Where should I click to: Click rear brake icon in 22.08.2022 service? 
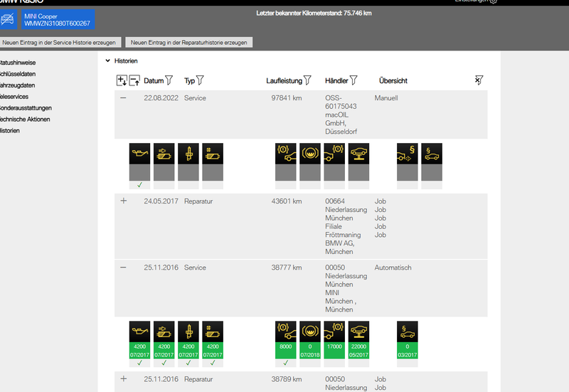(x=334, y=154)
